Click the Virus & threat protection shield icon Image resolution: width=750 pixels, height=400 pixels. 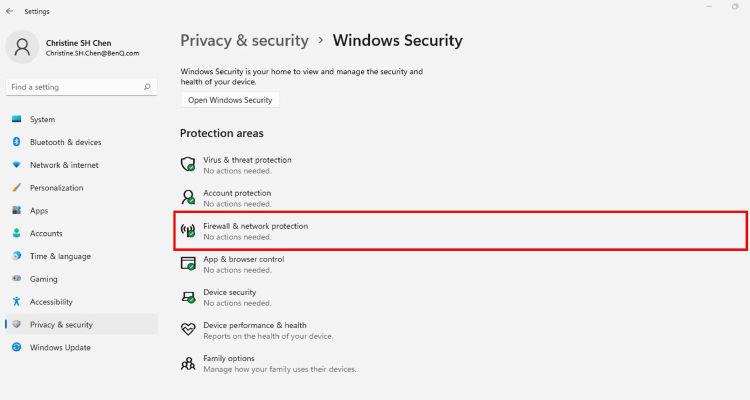point(188,164)
